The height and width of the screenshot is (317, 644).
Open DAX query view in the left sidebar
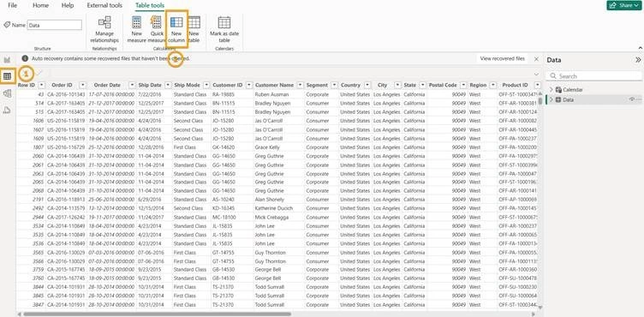click(7, 110)
